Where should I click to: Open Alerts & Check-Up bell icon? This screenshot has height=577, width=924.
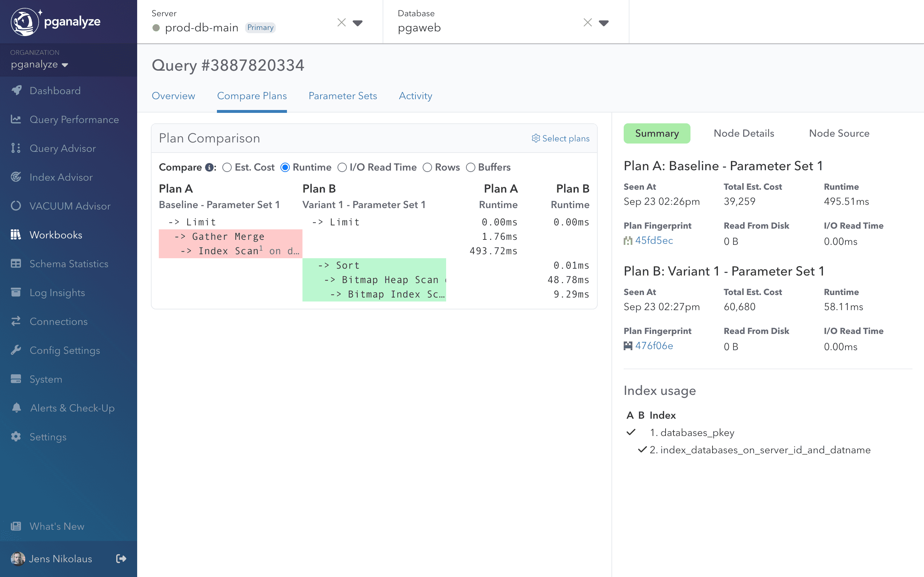pos(16,408)
